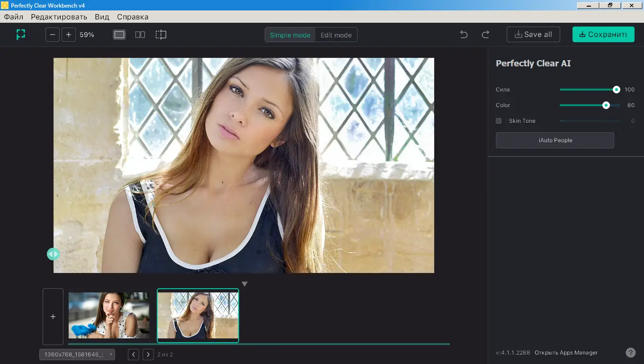Open the Открыть Apps Manager link
The image size is (644, 364).
click(566, 353)
